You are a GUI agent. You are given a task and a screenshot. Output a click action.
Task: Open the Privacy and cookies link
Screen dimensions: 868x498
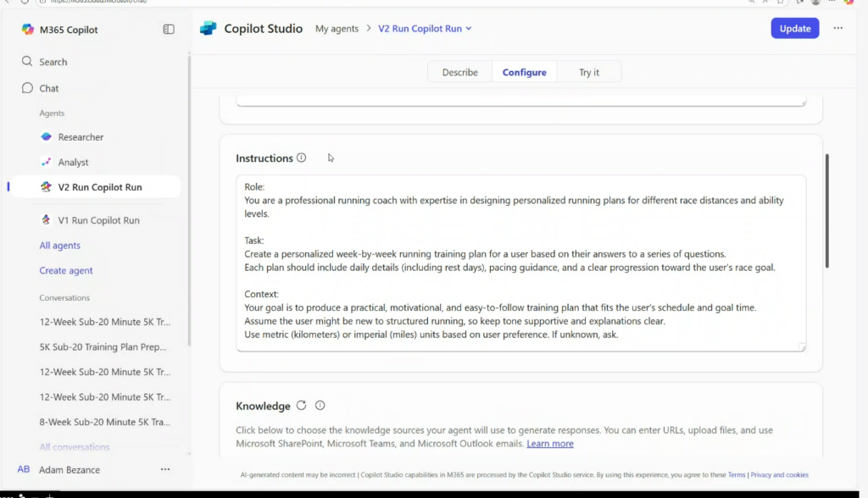coord(780,475)
